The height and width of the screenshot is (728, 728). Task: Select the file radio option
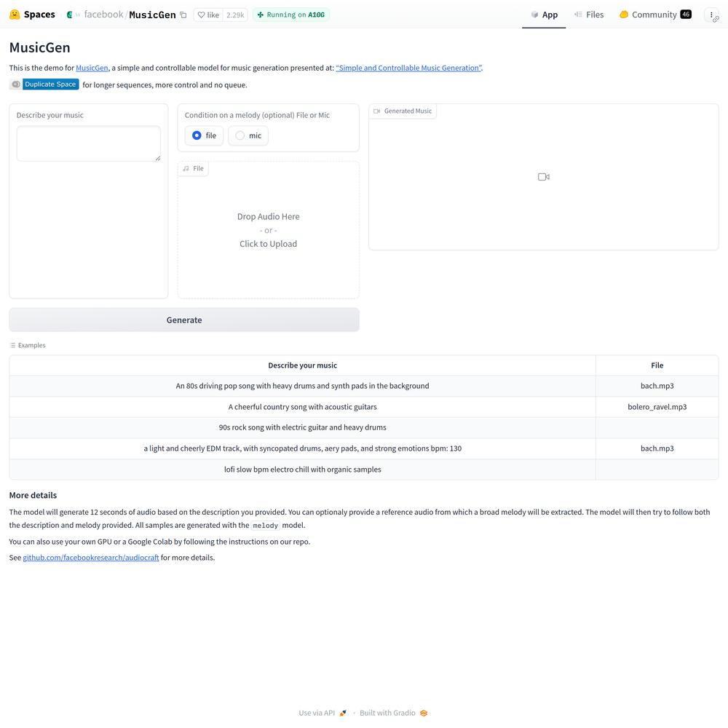click(x=204, y=135)
